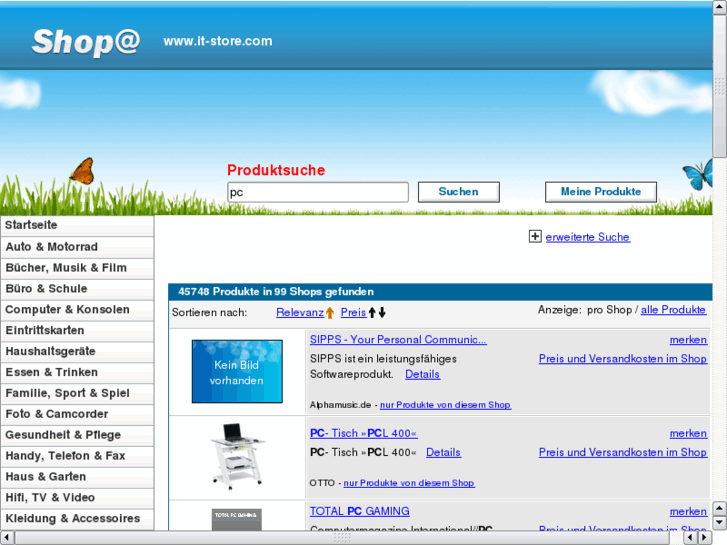Viewport: 727px width, 545px height.
Task: Open Kleidung & Accessoires category
Action: tap(77, 518)
